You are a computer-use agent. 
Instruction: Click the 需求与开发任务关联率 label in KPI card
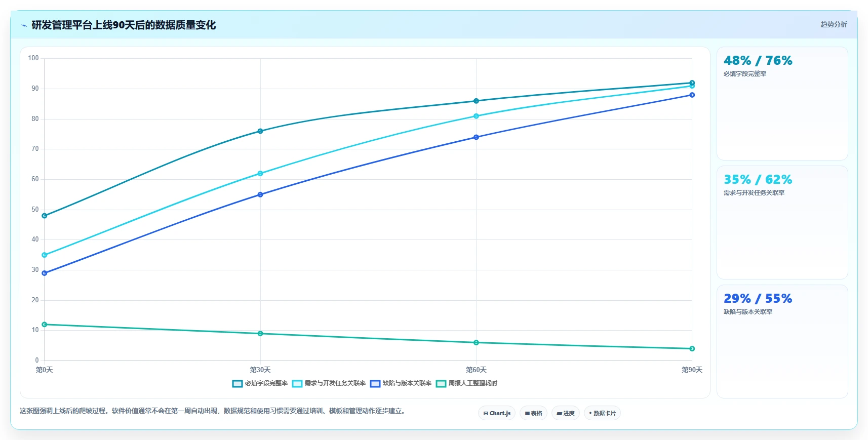[754, 193]
